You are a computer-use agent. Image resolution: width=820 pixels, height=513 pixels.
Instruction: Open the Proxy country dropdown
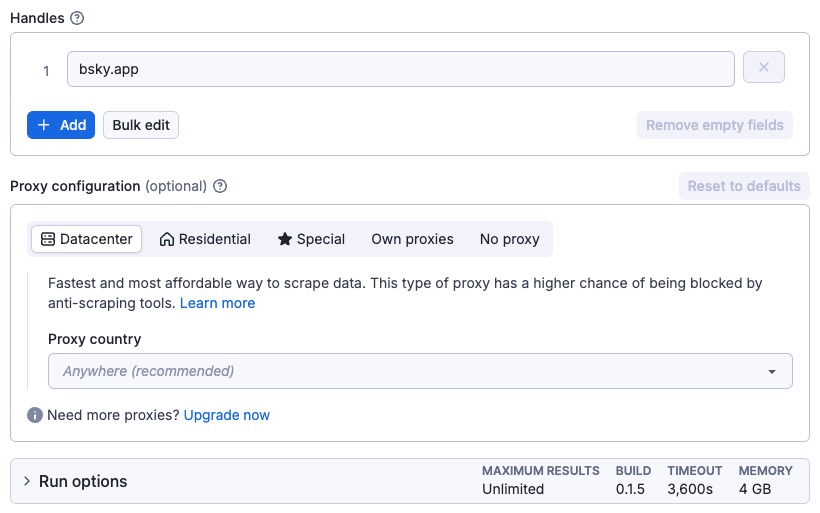coord(420,371)
